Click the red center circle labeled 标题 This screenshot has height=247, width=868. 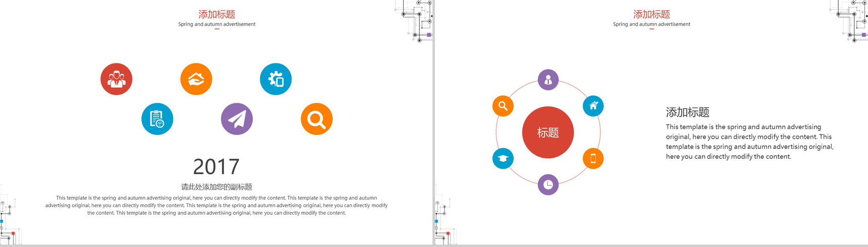[548, 133]
